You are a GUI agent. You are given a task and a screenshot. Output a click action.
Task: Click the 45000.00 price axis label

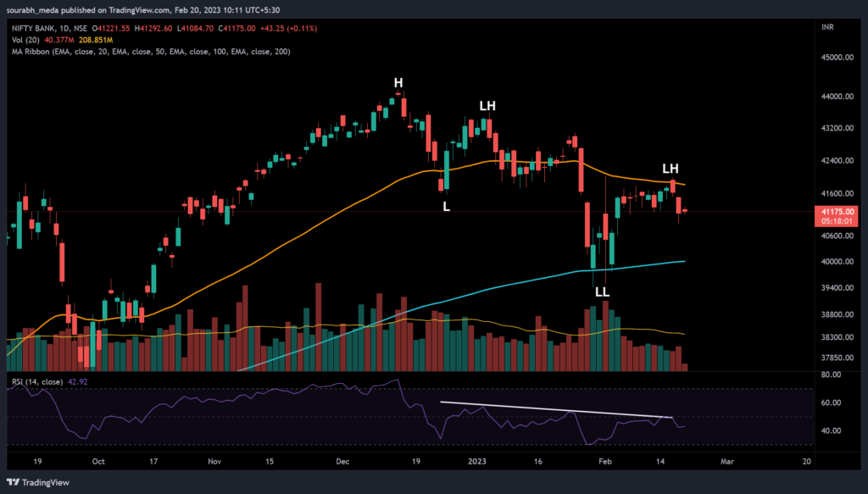coord(837,58)
